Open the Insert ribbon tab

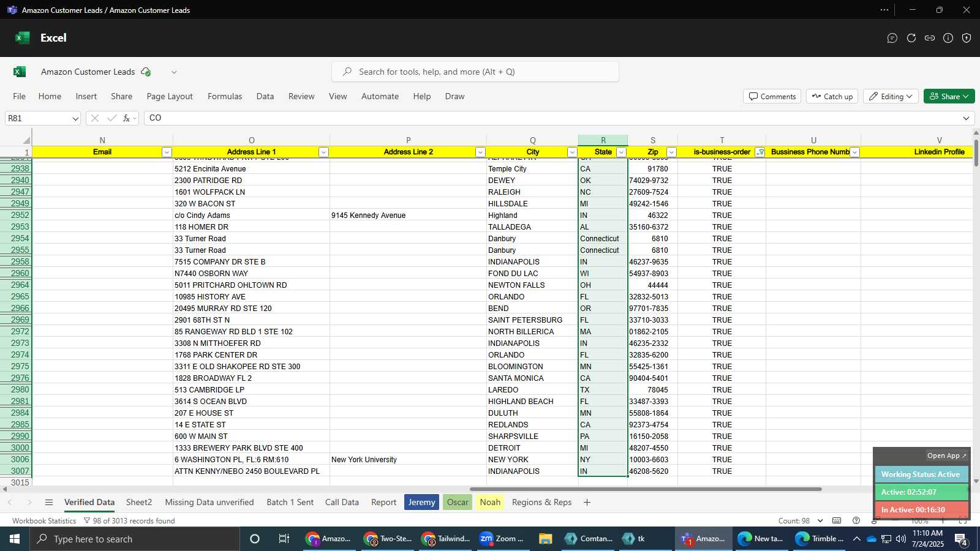tap(86, 96)
